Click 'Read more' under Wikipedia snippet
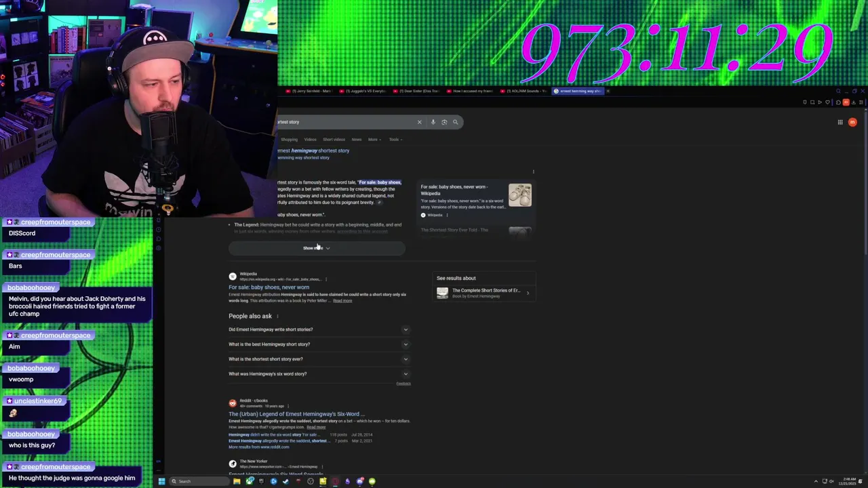 click(x=342, y=301)
